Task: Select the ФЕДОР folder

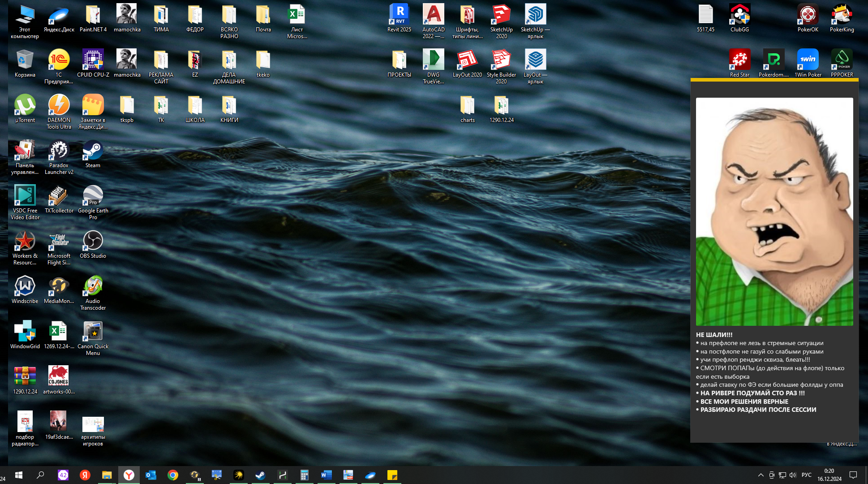Action: (x=195, y=18)
